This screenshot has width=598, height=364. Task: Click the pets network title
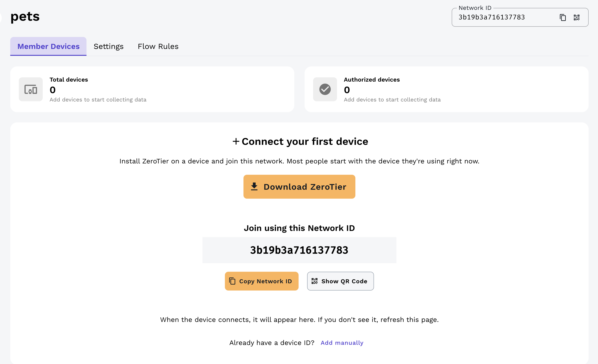click(25, 17)
